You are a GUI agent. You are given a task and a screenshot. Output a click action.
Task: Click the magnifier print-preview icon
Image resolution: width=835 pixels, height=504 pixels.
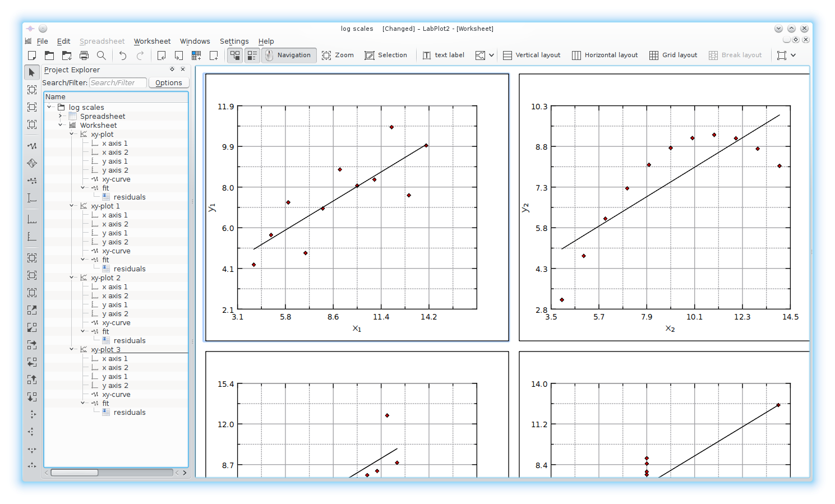click(102, 55)
